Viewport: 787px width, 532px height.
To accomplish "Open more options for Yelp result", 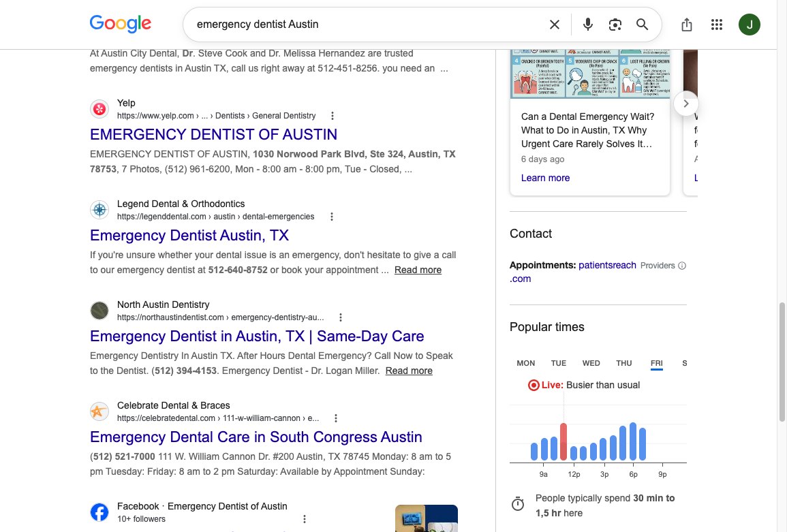I will (333, 116).
